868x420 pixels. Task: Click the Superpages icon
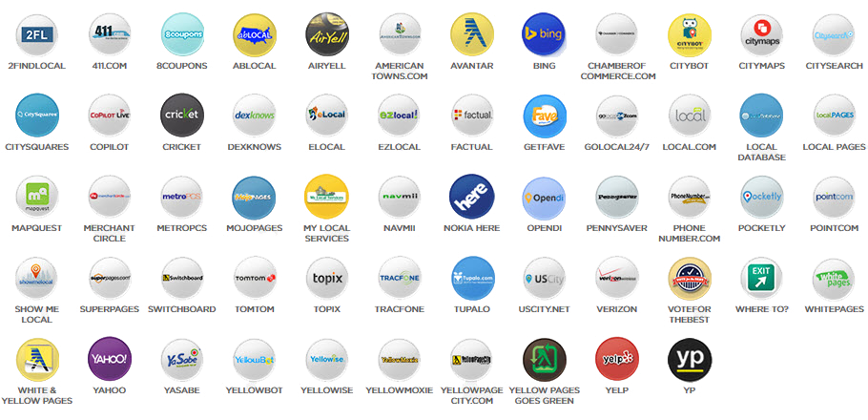(x=110, y=278)
